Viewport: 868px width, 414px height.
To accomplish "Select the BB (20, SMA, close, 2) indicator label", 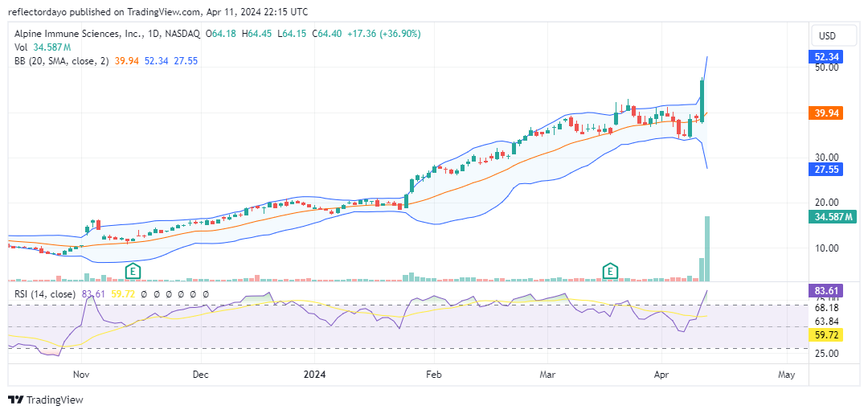I will pyautogui.click(x=62, y=60).
